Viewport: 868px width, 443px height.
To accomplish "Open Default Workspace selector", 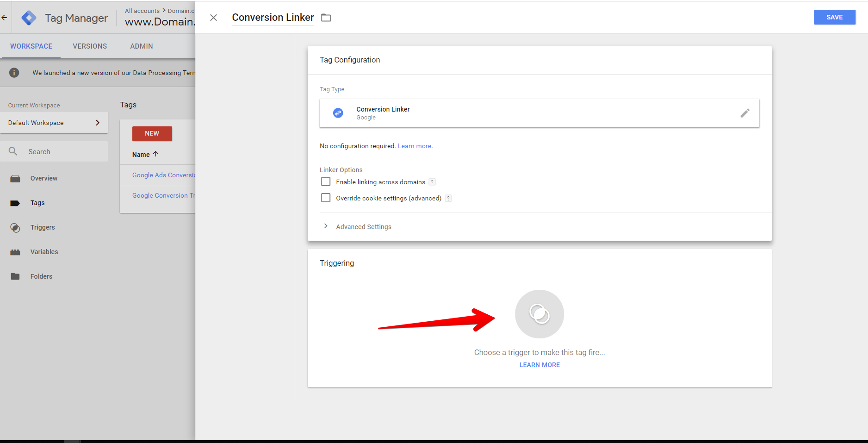I will (54, 123).
